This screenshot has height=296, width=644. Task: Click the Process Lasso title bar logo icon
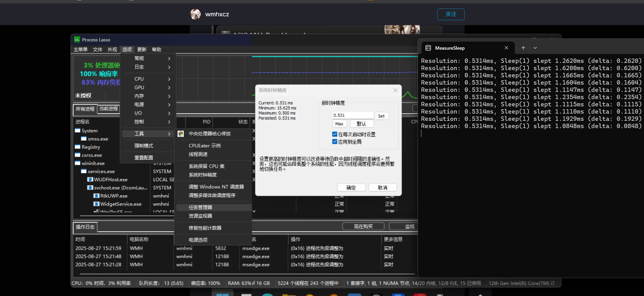tap(77, 39)
